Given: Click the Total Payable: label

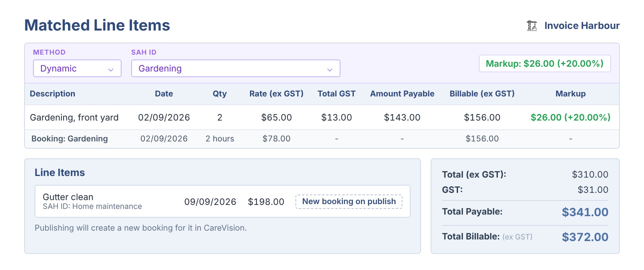Looking at the screenshot, I should (472, 212).
